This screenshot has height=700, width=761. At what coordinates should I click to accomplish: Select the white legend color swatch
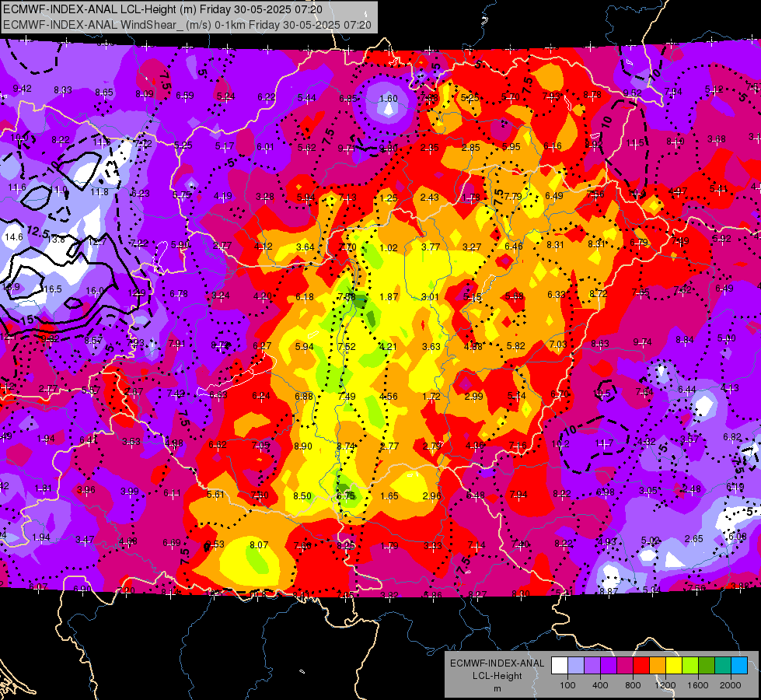[560, 665]
